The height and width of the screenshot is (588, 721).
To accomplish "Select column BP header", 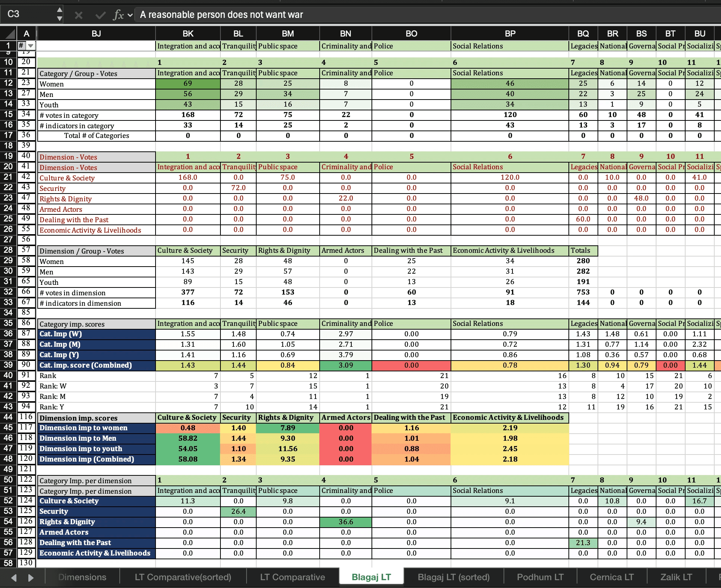I will point(510,34).
